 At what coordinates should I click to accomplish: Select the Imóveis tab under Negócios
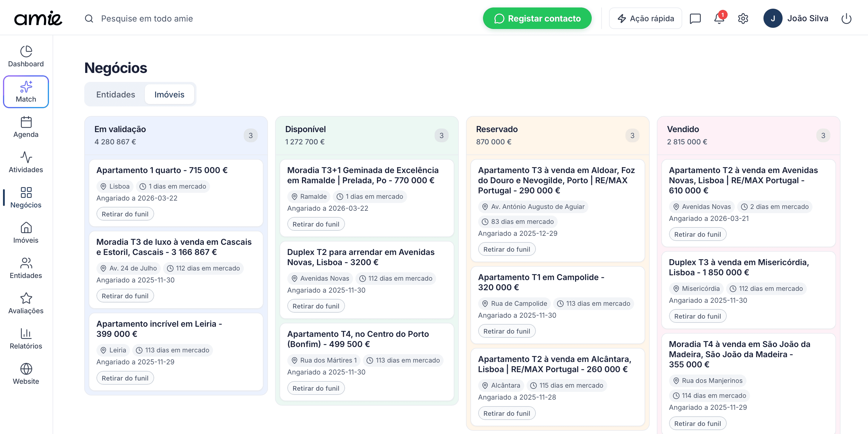pos(169,94)
